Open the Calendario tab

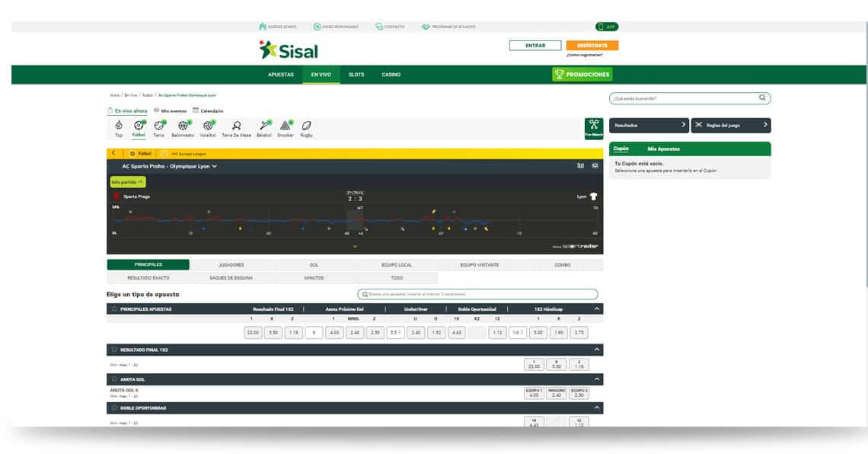208,110
